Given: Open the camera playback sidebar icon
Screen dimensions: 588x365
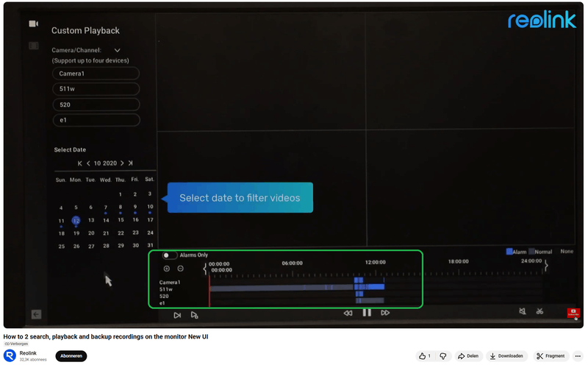Looking at the screenshot, I should tap(33, 24).
